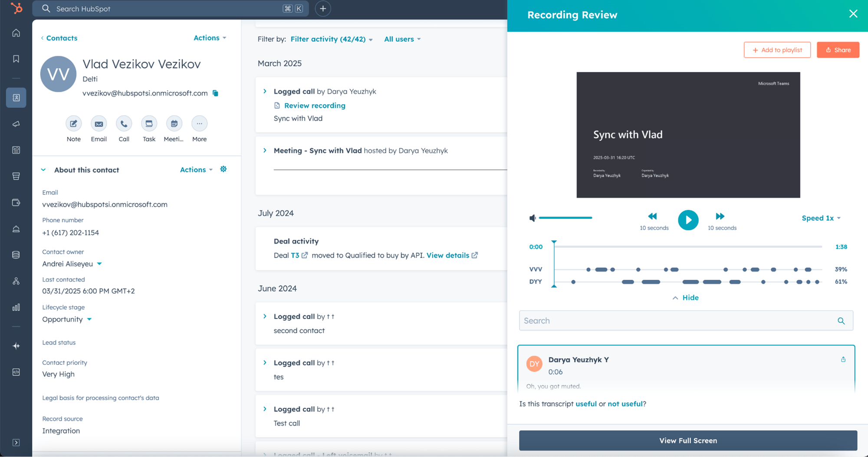Copy the contact email address icon
Image resolution: width=868 pixels, height=457 pixels.
215,93
